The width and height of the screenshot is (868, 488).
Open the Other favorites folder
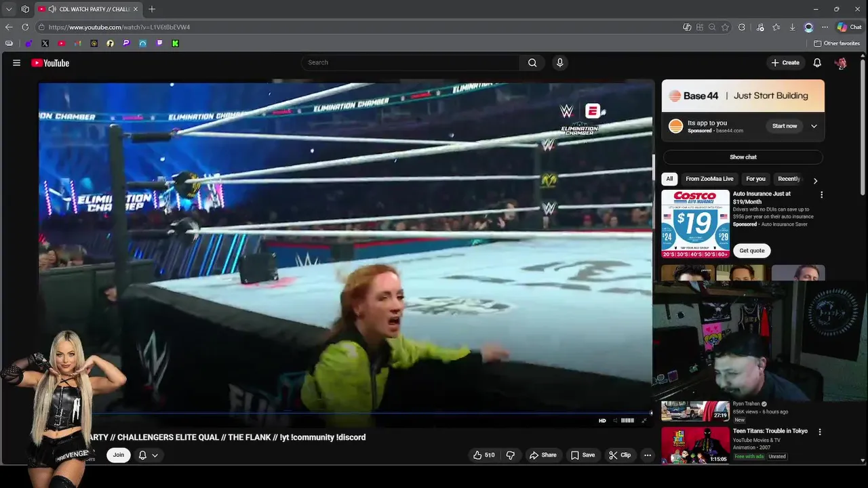837,43
